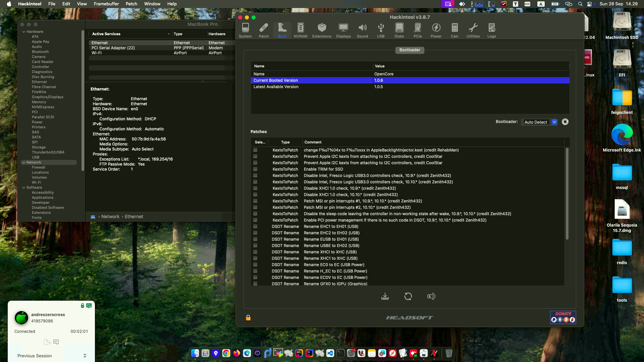Tick checkbox for Enable TRIM for SSD
The height and width of the screenshot is (362, 644).
click(x=255, y=169)
